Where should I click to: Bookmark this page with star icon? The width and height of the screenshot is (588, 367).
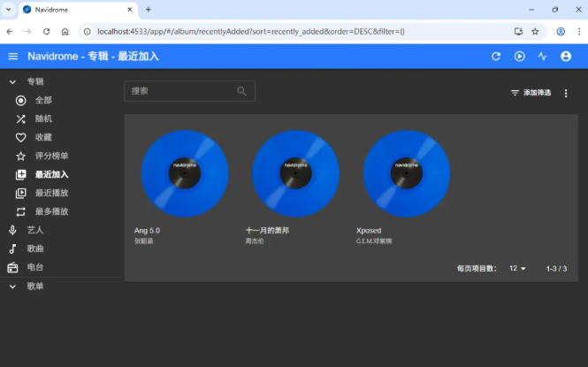[535, 32]
